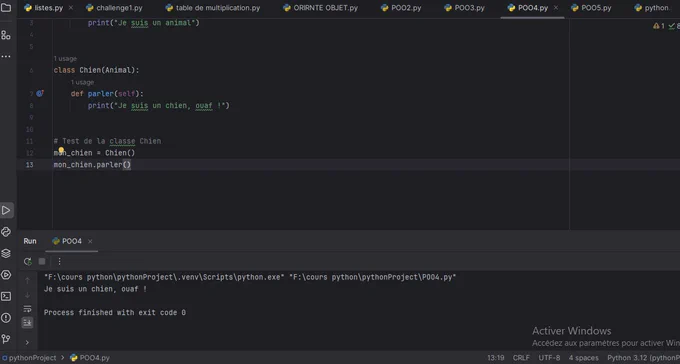Open the Python Console sidebar icon
Viewport: 680px width, 364px height.
point(6,232)
